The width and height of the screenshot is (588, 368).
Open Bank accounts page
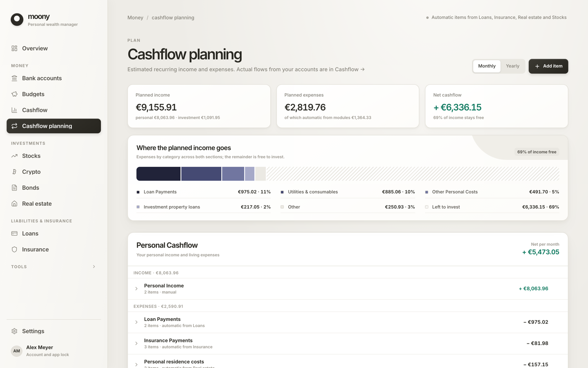tap(53, 78)
